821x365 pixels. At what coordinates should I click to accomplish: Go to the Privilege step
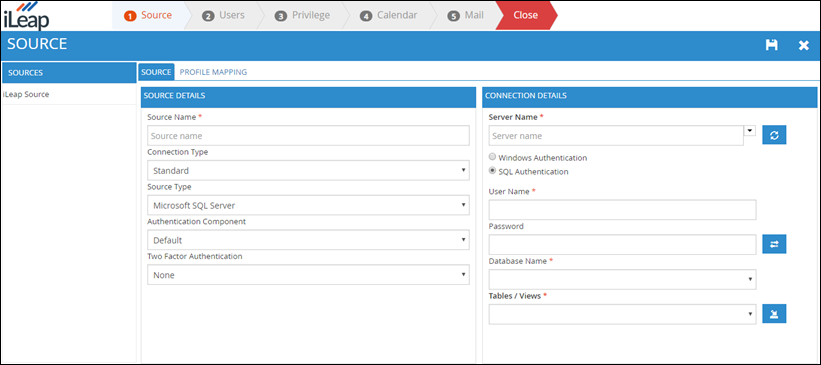tap(303, 15)
